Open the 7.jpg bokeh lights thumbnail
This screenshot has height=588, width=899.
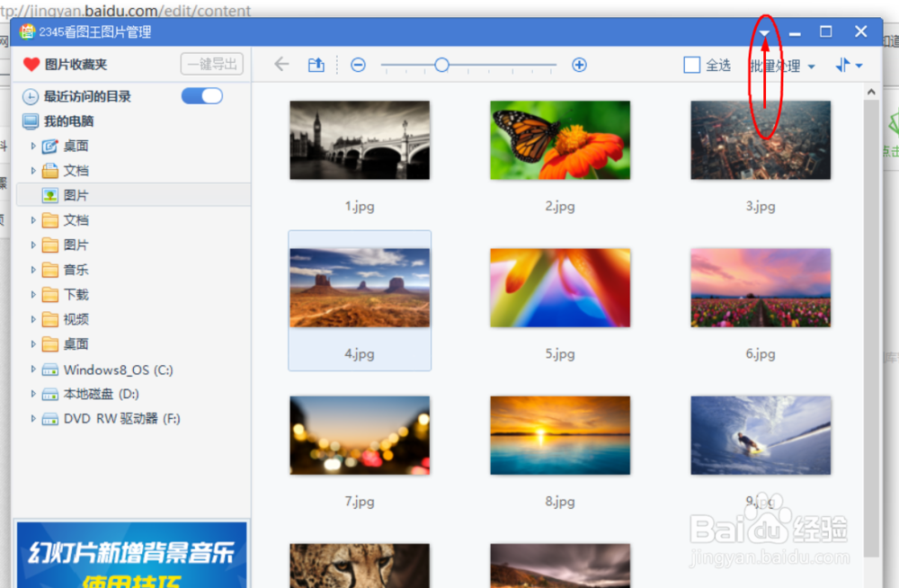360,435
